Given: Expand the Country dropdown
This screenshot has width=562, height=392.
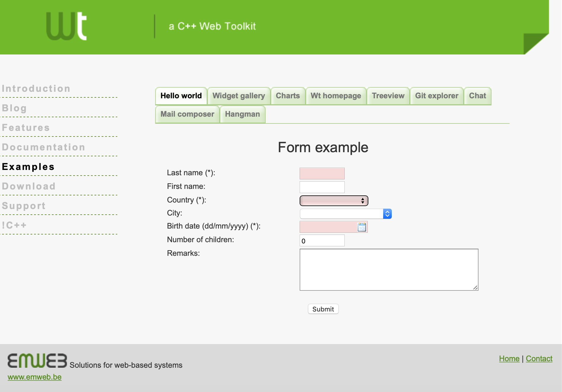Looking at the screenshot, I should (x=334, y=201).
